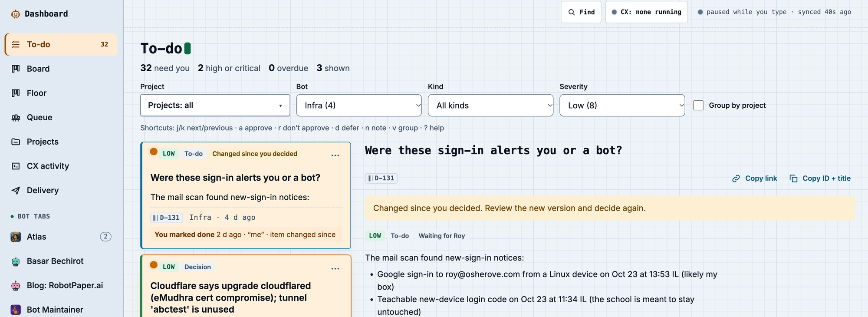Go to the To-do sidebar item
The height and width of the screenshot is (317, 868).
pyautogui.click(x=61, y=44)
